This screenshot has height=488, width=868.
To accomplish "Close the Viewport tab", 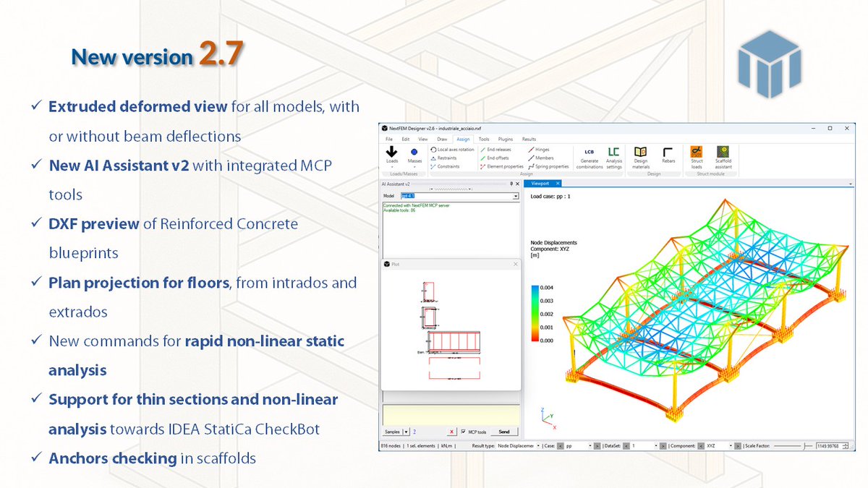I will [x=558, y=184].
